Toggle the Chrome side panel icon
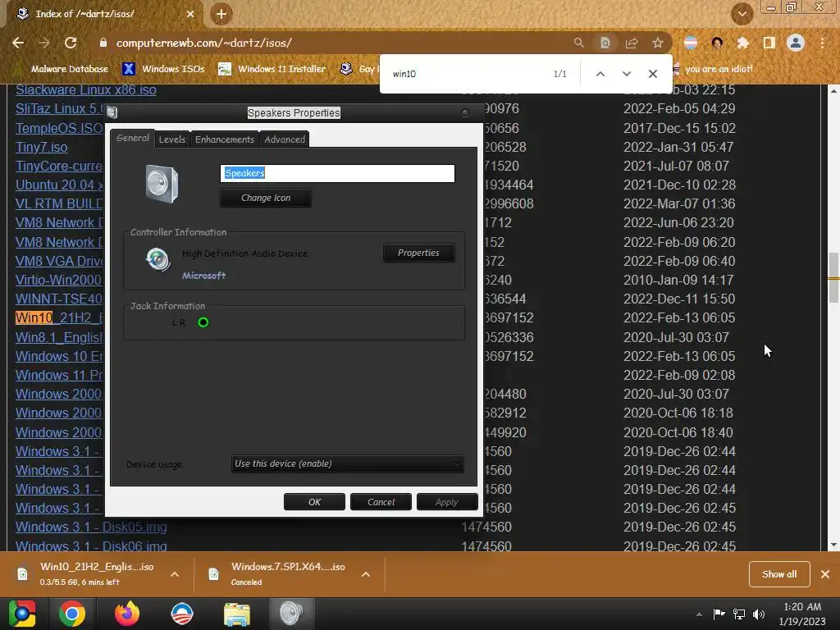This screenshot has width=840, height=630. tap(769, 43)
